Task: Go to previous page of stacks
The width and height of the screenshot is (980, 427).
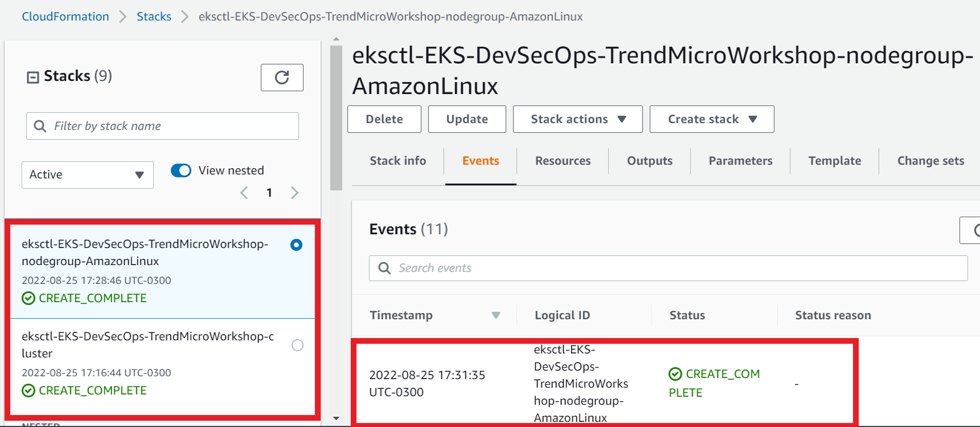Action: 244,193
